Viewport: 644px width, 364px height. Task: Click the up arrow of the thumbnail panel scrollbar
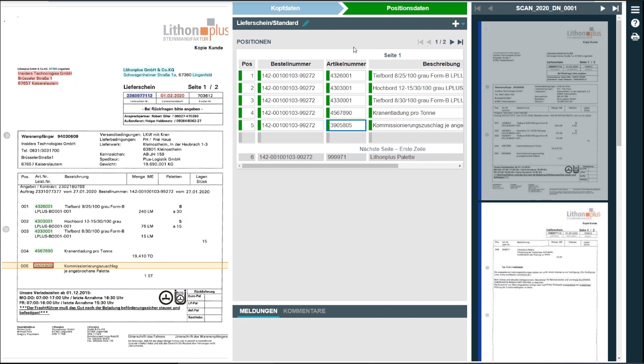click(619, 18)
